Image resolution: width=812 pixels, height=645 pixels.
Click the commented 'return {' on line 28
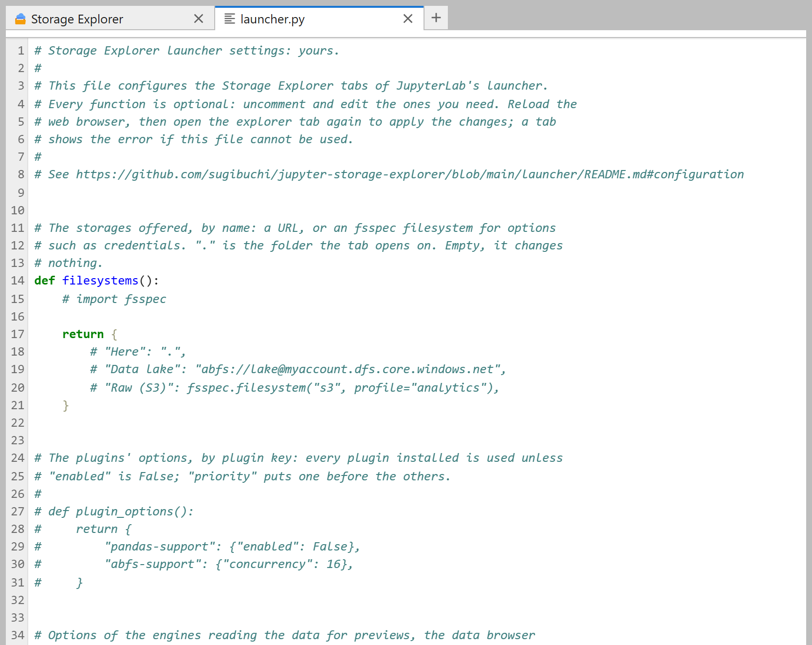coord(83,529)
